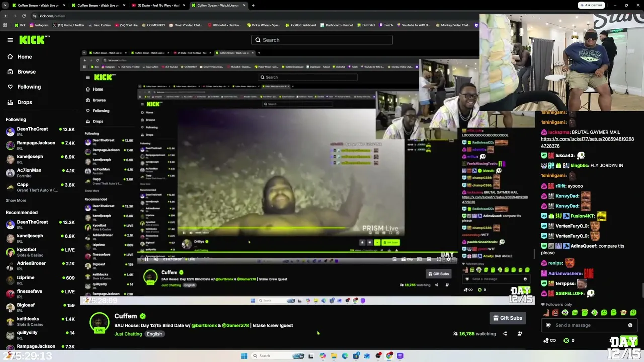Open File Explorer from taskbar
This screenshot has height=362, width=644.
[x=334, y=356]
